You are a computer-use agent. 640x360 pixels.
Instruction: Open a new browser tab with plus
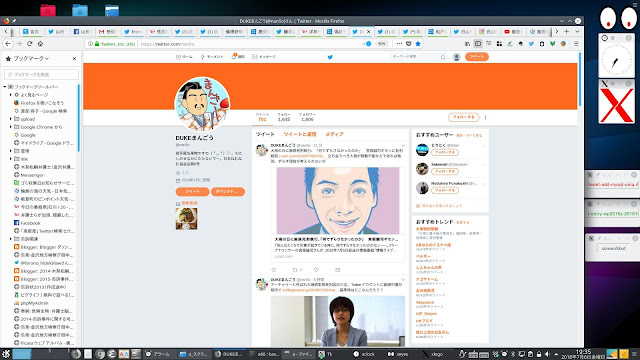click(567, 31)
